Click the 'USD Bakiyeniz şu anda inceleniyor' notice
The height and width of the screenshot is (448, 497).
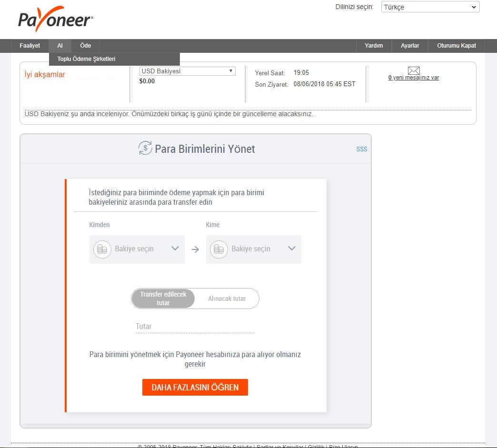pos(169,114)
